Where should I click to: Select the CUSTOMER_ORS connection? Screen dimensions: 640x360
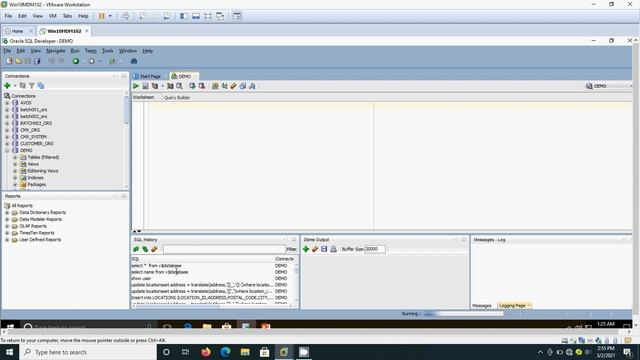click(36, 144)
